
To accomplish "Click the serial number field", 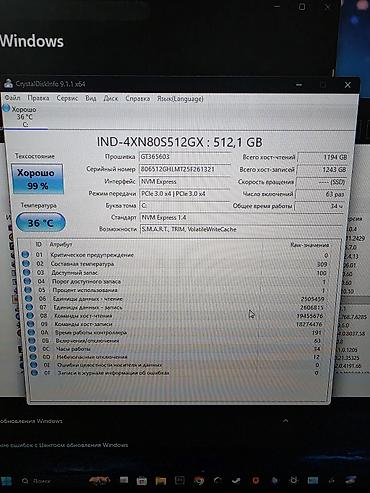I will pos(185,169).
